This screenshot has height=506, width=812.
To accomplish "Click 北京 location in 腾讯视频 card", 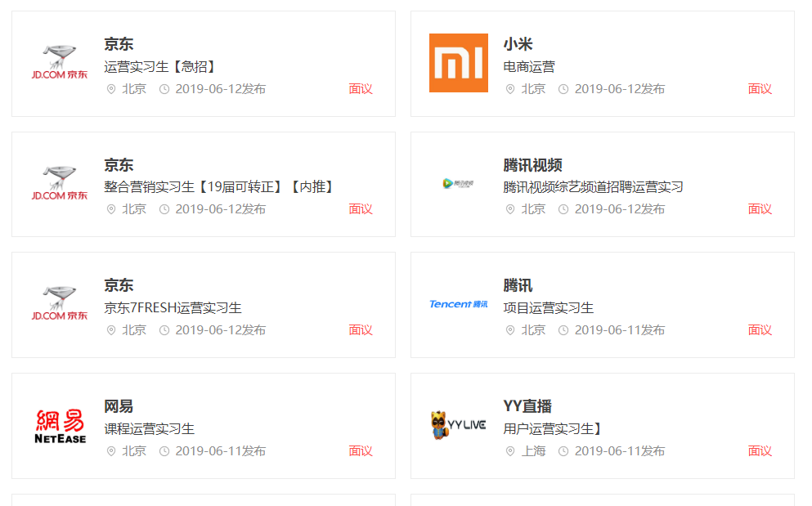I will coord(533,209).
